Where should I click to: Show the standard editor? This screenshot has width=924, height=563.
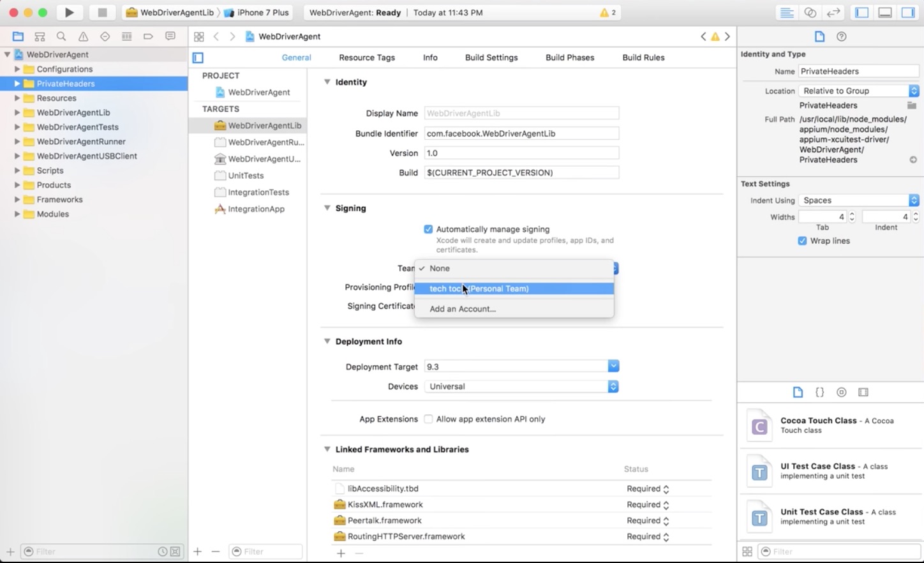pos(787,12)
